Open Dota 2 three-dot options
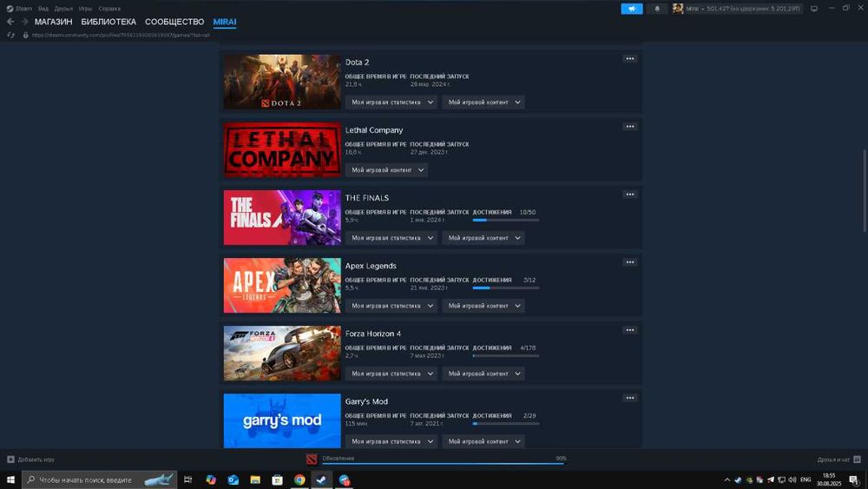This screenshot has width=868, height=489. point(630,59)
